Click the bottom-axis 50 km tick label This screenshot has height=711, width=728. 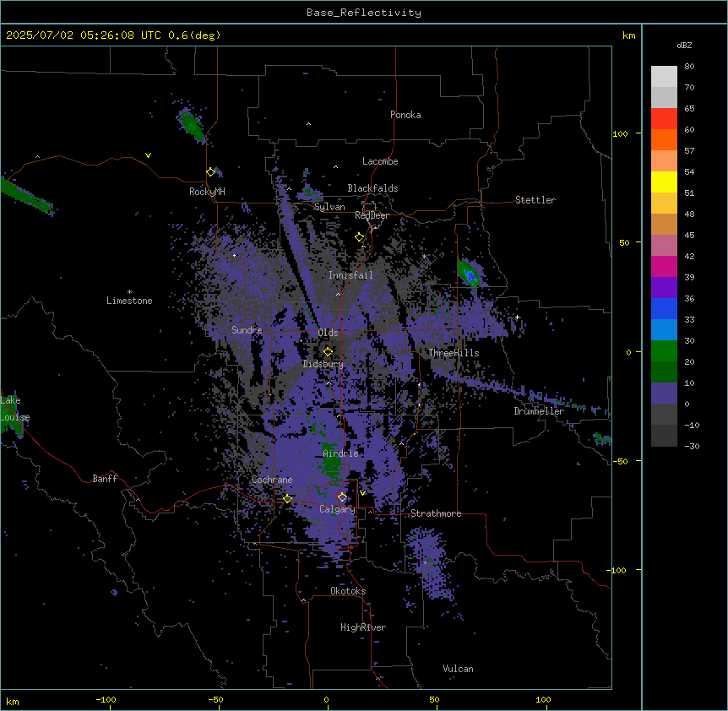click(434, 699)
